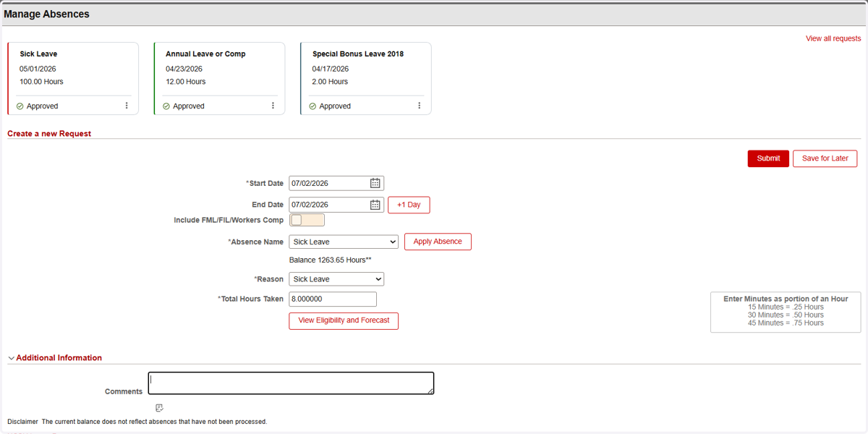Click the Balance 1263.65 Hours text
The width and height of the screenshot is (868, 434).
tap(330, 260)
